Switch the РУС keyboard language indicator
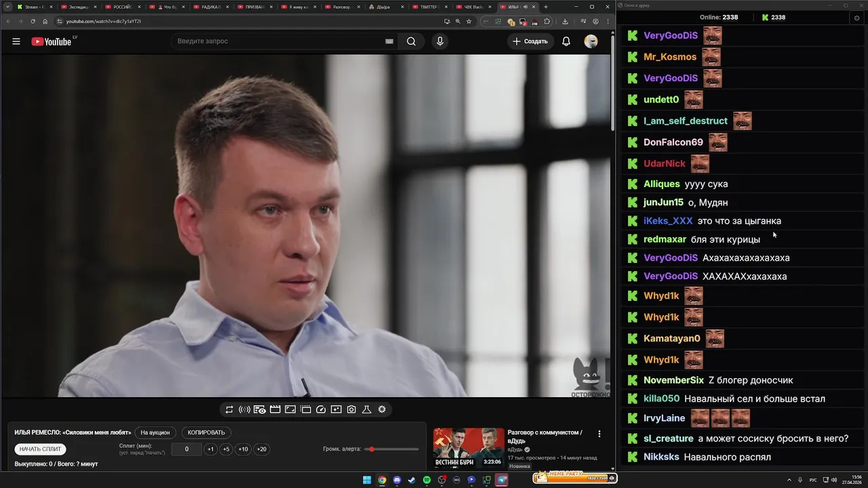Viewport: 868px width, 488px height. [813, 480]
